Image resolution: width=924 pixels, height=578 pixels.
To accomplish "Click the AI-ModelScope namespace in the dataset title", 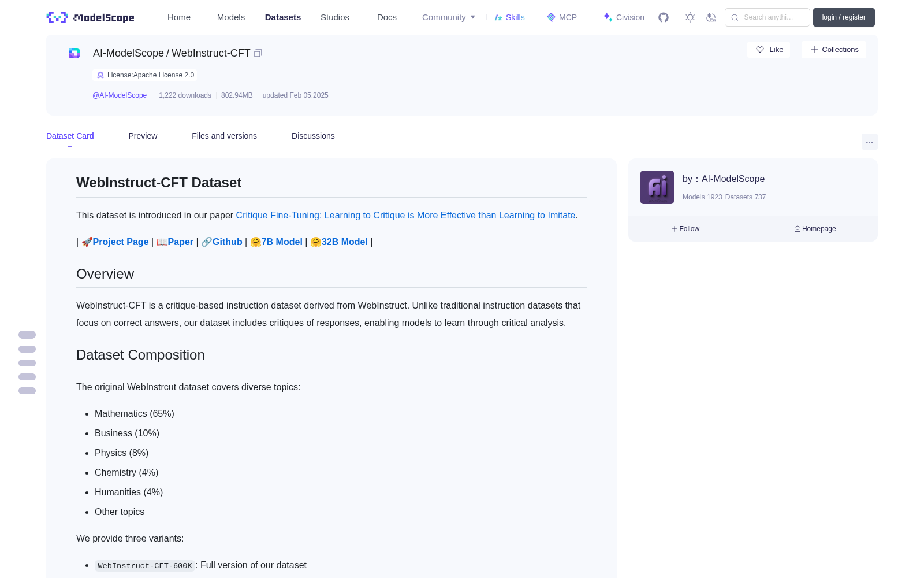I will pyautogui.click(x=128, y=53).
